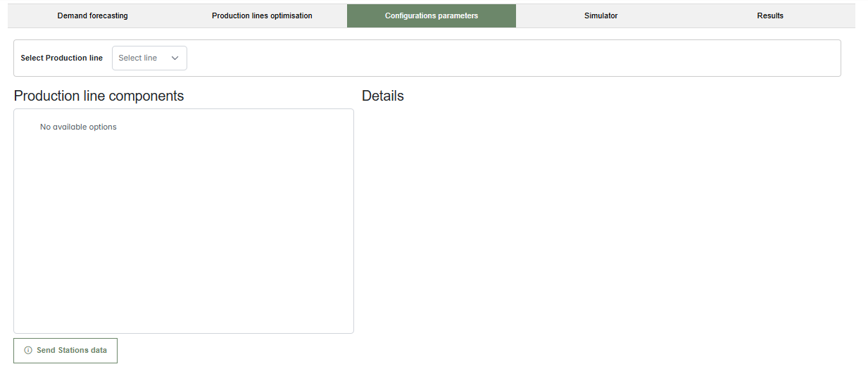The width and height of the screenshot is (868, 369).
Task: Open the Results tab
Action: [769, 15]
